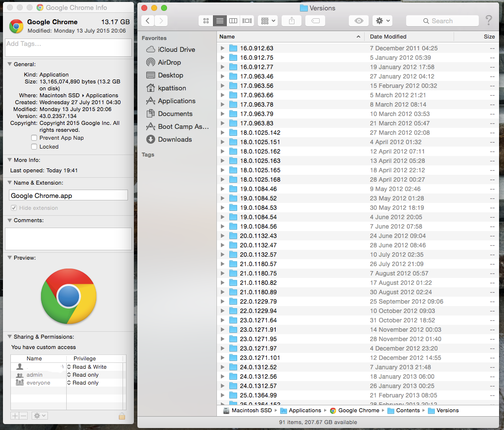This screenshot has width=504, height=430.
Task: Select folder 20.0.1132.43
Action: 358,236
